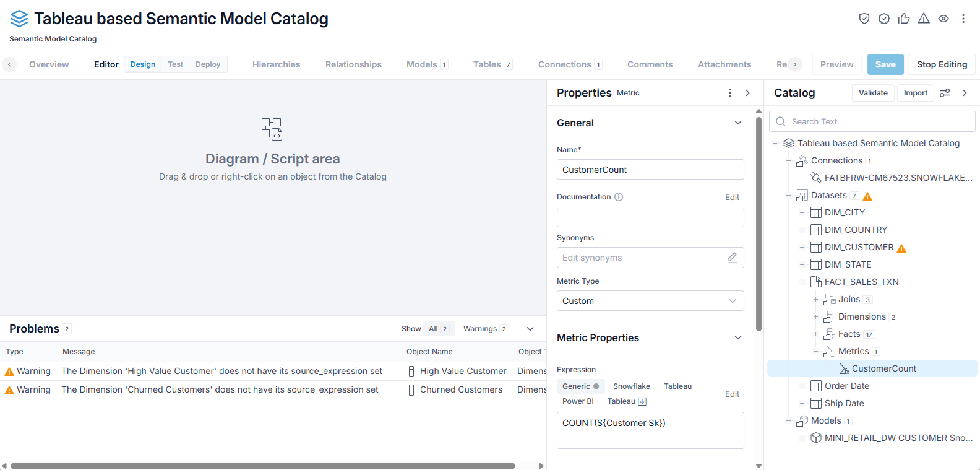Click the Catalog settings sliders icon
This screenshot has width=980, height=470.
point(945,93)
